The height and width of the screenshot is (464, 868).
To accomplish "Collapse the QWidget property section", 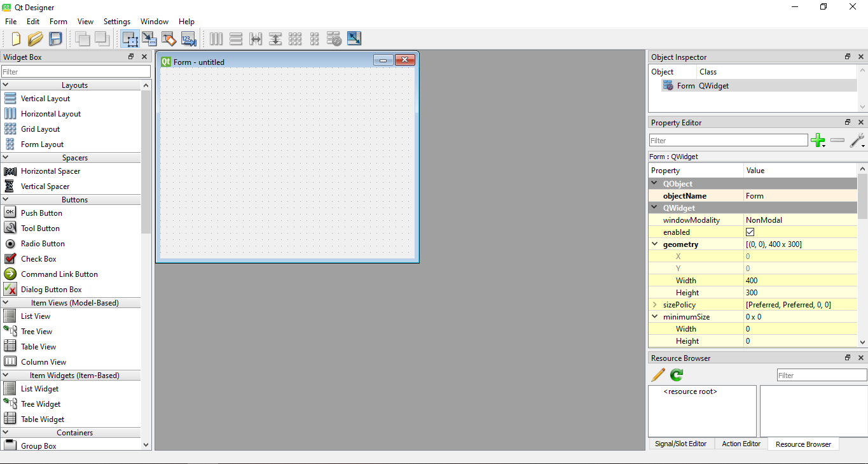I will (x=655, y=208).
